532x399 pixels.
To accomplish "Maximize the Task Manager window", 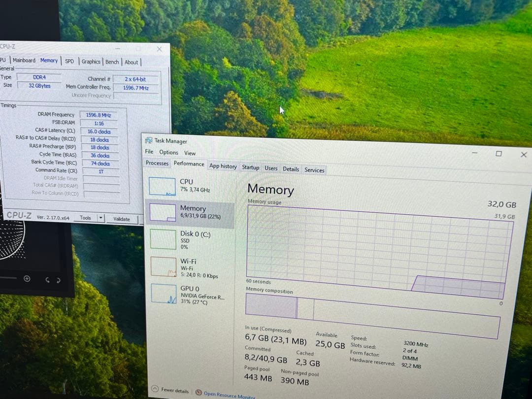I will [x=499, y=154].
